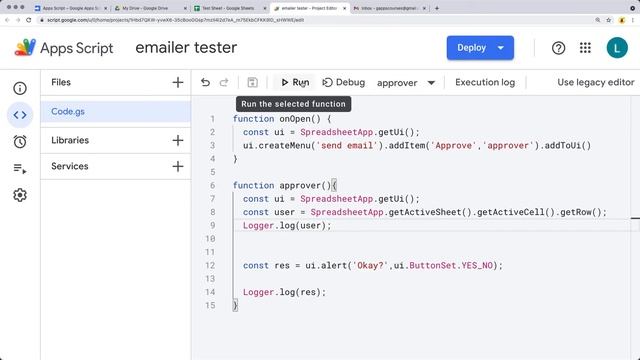Open the approver function dropdown
Screen dimensions: 640x360
[x=406, y=83]
